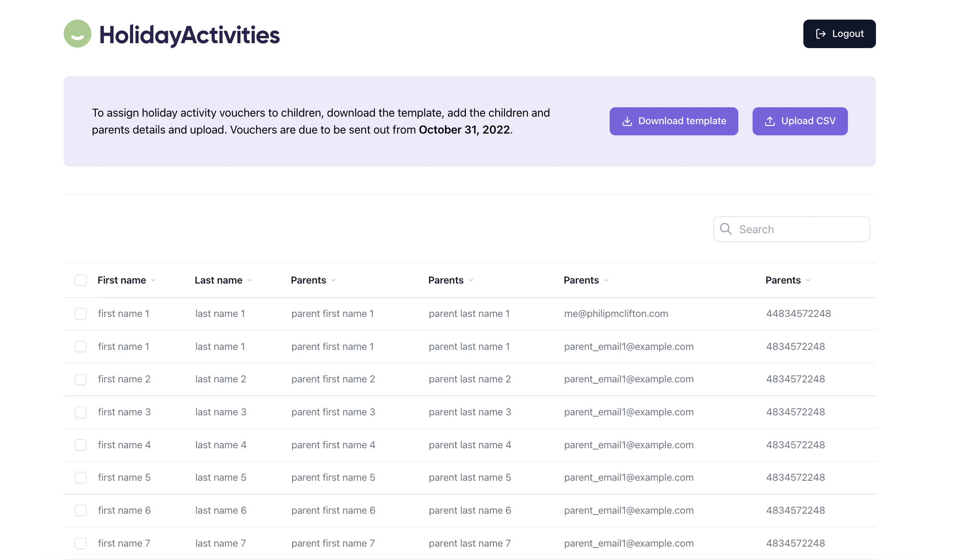
Task: Expand the first Parents column chevron
Action: tap(334, 280)
